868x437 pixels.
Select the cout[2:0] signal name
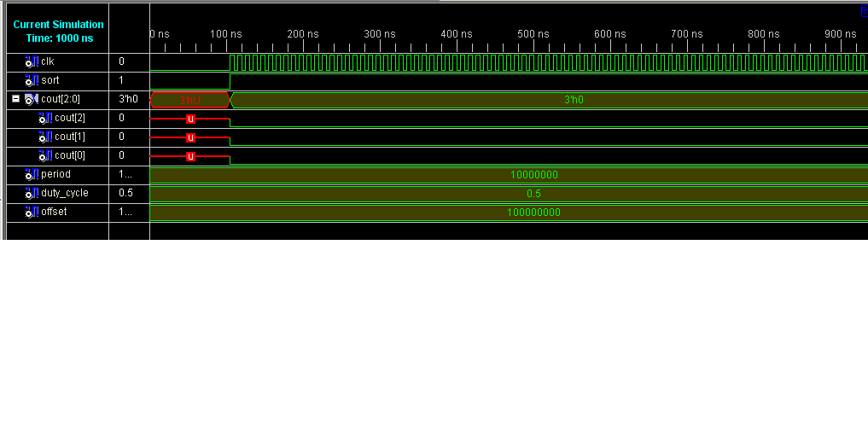pos(61,99)
